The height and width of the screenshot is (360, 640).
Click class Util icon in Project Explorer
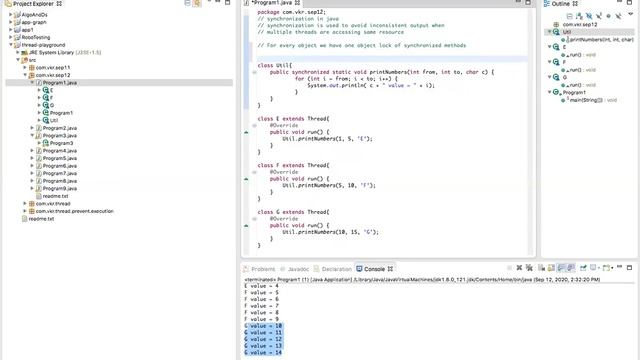46,120
